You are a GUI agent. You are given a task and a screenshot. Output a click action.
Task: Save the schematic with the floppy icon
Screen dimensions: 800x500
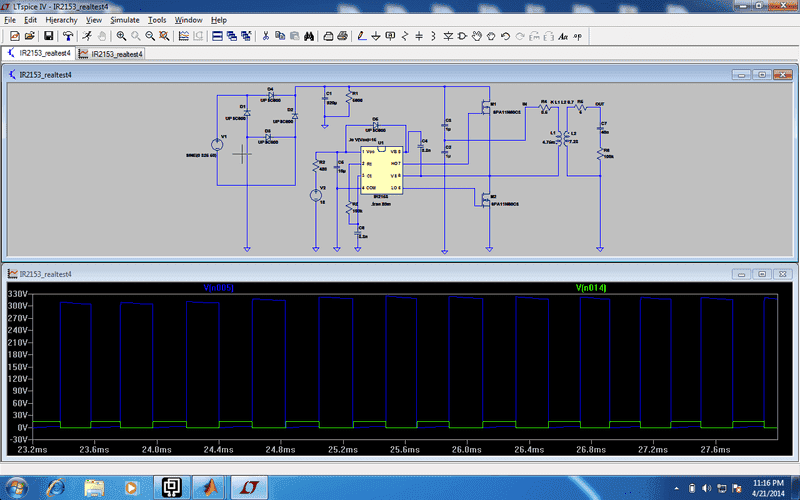coord(48,36)
